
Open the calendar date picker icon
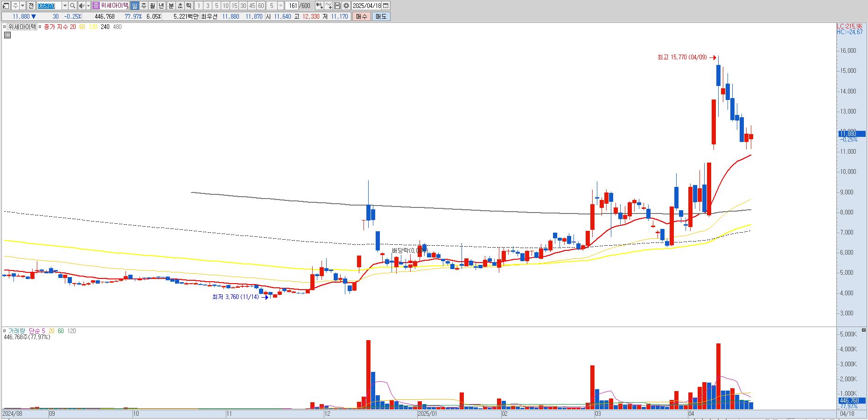386,6
